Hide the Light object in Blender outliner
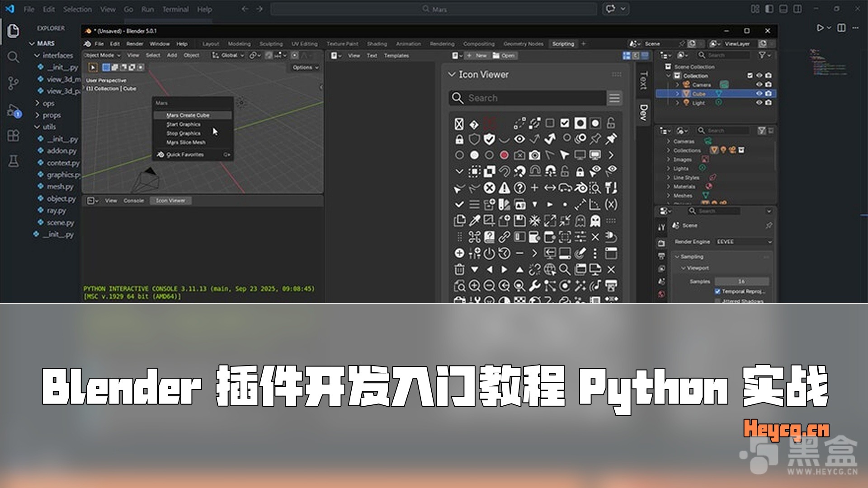Screen dimensions: 868x488 click(x=759, y=103)
